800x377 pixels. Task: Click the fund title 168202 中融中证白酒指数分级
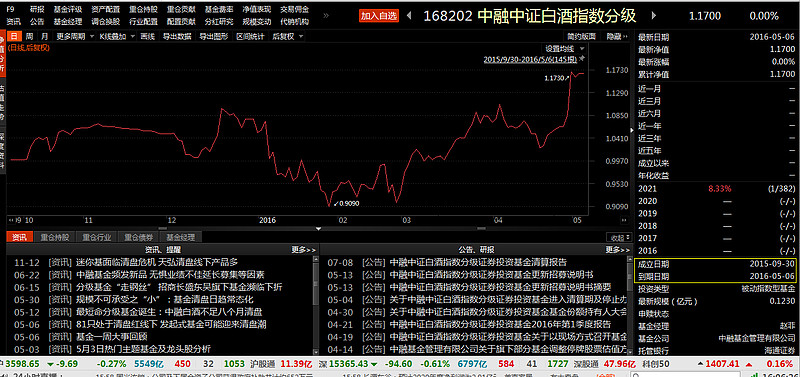(529, 16)
